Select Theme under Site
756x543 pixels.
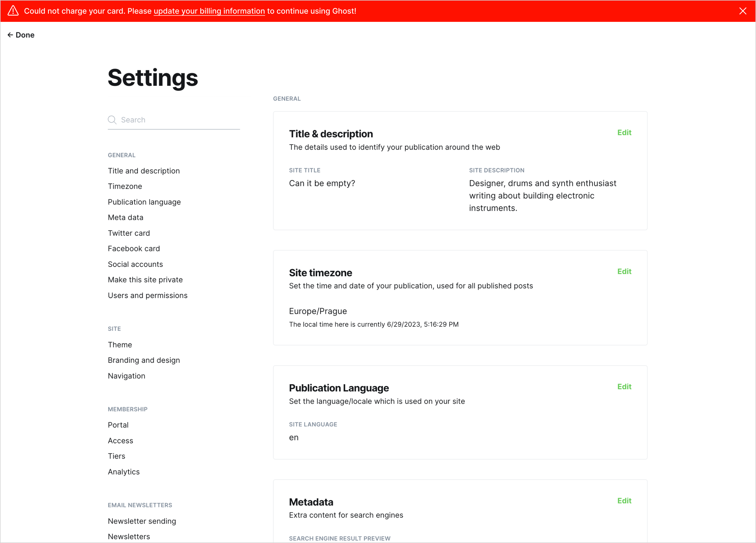pyautogui.click(x=120, y=344)
